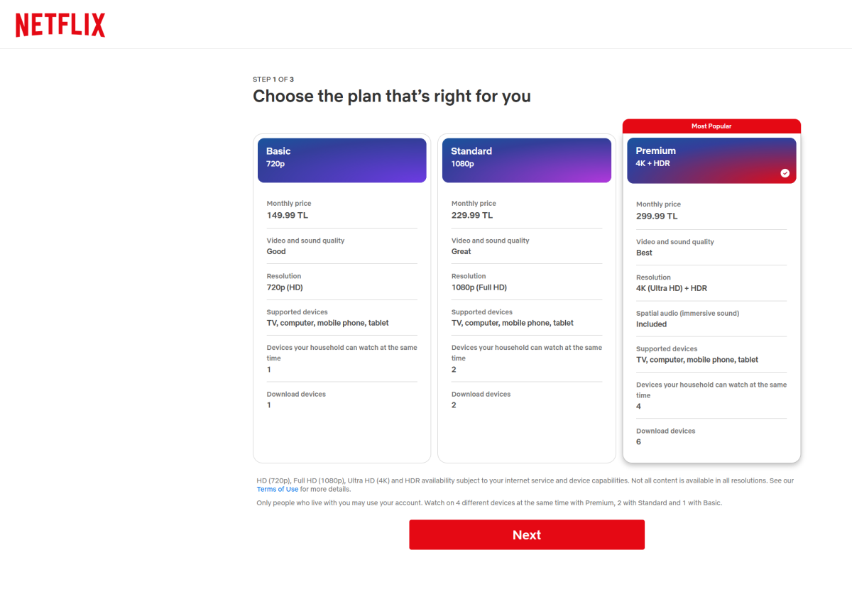Click the Choose the plan heading
Screen dimensions: 852x616
[392, 96]
